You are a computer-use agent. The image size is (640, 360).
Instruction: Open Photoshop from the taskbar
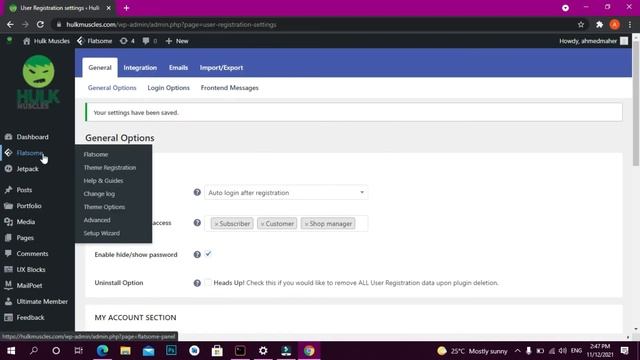point(171,351)
